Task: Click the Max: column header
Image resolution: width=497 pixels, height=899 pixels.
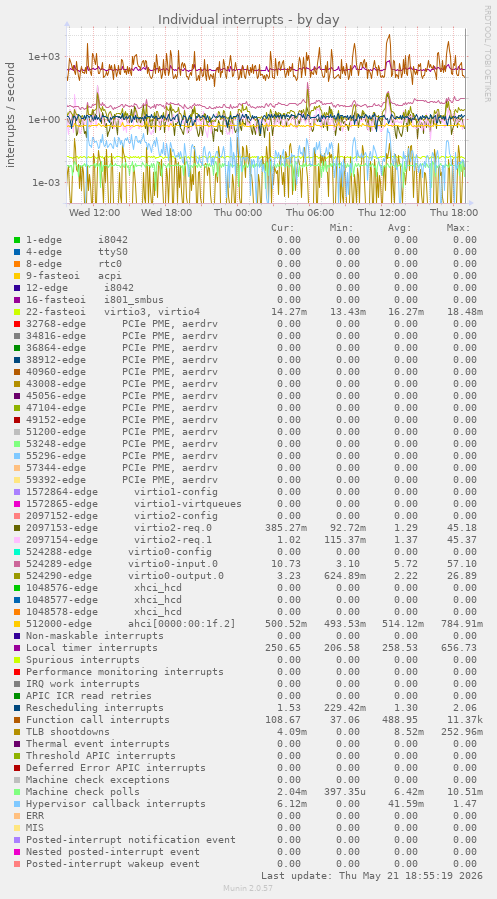Action: (459, 228)
